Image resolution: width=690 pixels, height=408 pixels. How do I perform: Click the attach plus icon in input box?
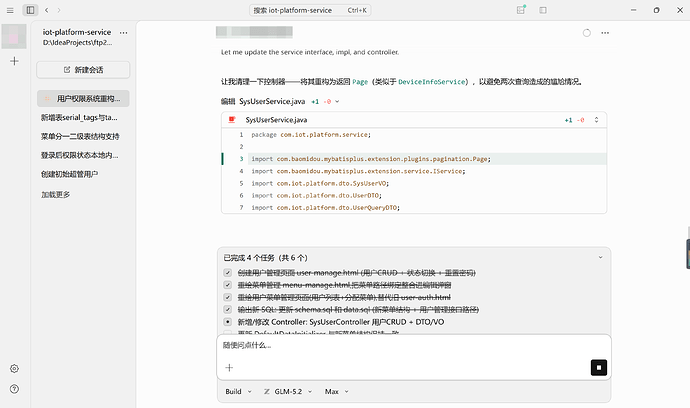(x=229, y=368)
